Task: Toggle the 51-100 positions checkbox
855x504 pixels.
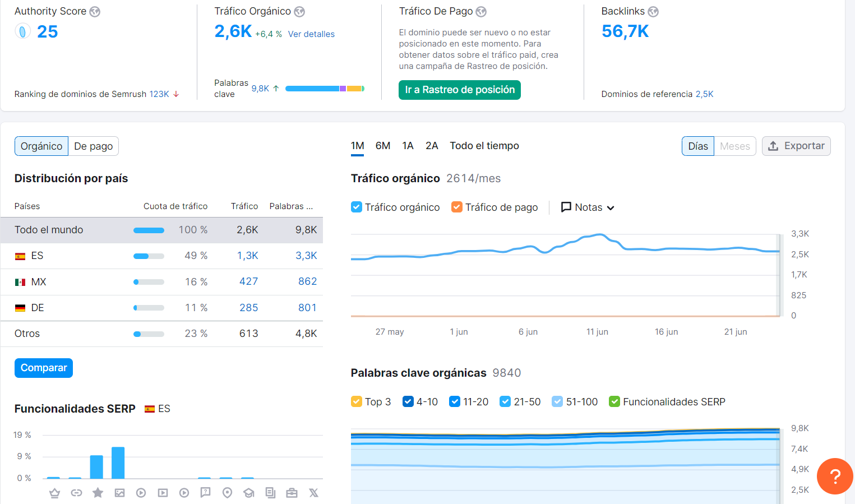Action: [557, 401]
